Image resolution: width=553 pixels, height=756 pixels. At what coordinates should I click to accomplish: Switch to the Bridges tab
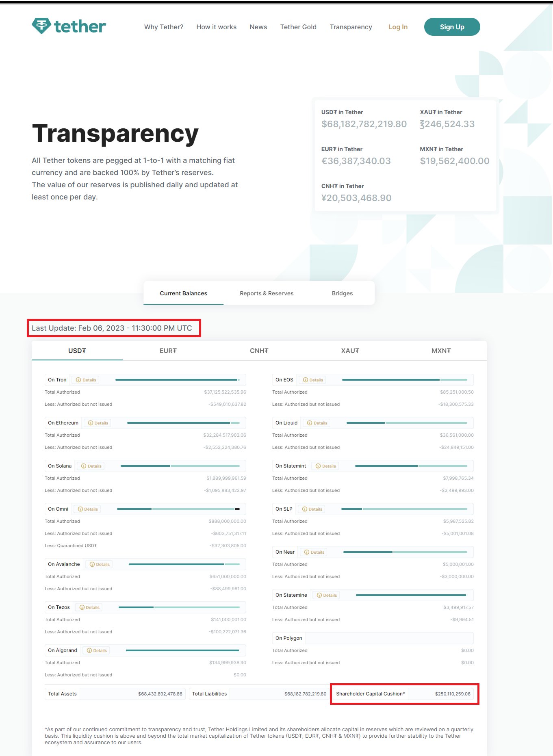(342, 293)
